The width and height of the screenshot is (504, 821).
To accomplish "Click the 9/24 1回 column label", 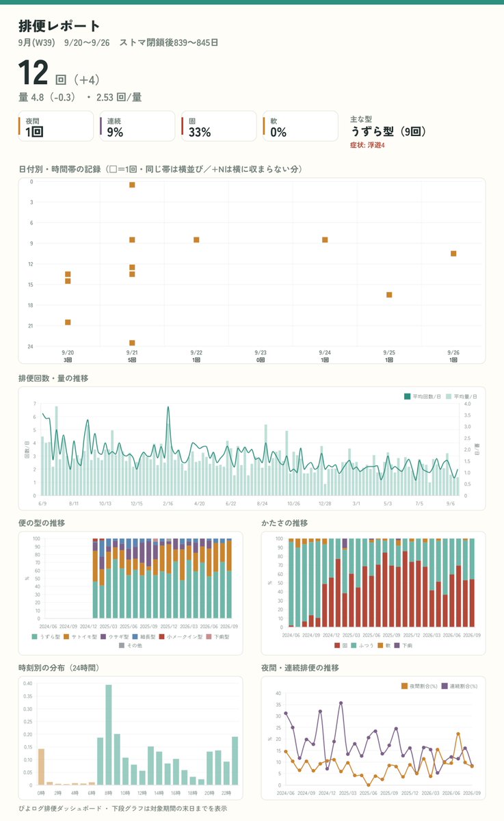I will pos(325,356).
